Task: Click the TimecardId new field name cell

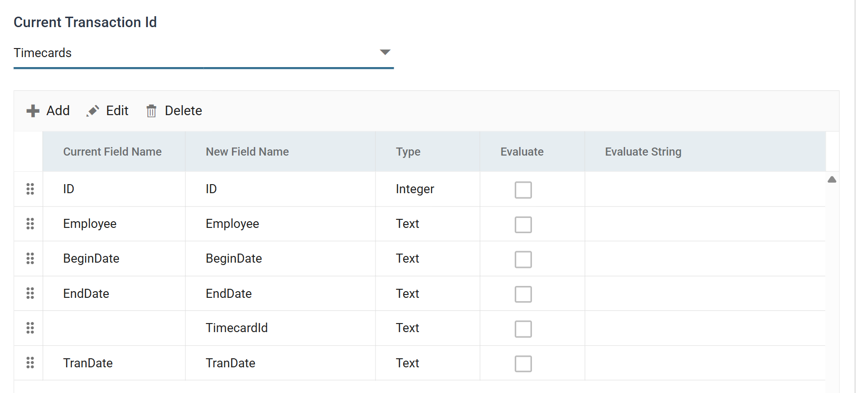Action: tap(280, 328)
